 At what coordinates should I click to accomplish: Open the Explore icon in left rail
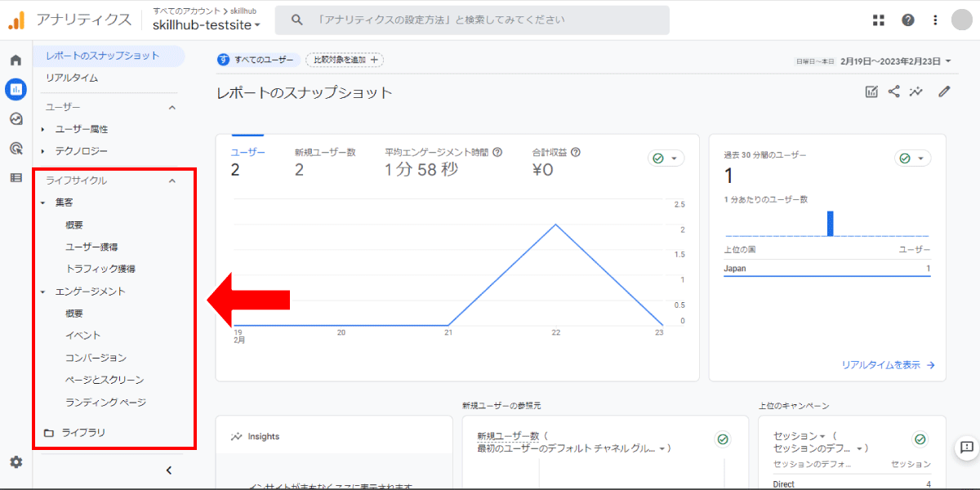(16, 118)
